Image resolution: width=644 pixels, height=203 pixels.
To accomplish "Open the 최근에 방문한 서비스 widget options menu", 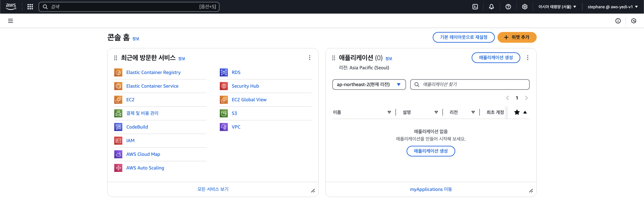I will tap(309, 58).
